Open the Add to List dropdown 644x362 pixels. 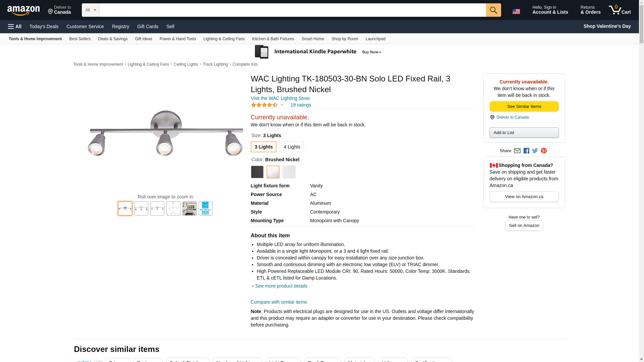click(x=524, y=133)
